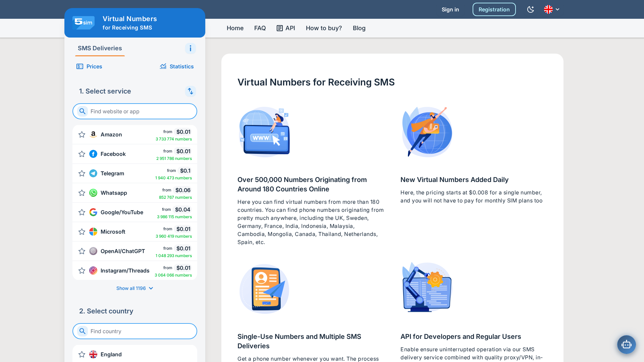Open the FAQ menu item
644x362 pixels.
[260, 28]
